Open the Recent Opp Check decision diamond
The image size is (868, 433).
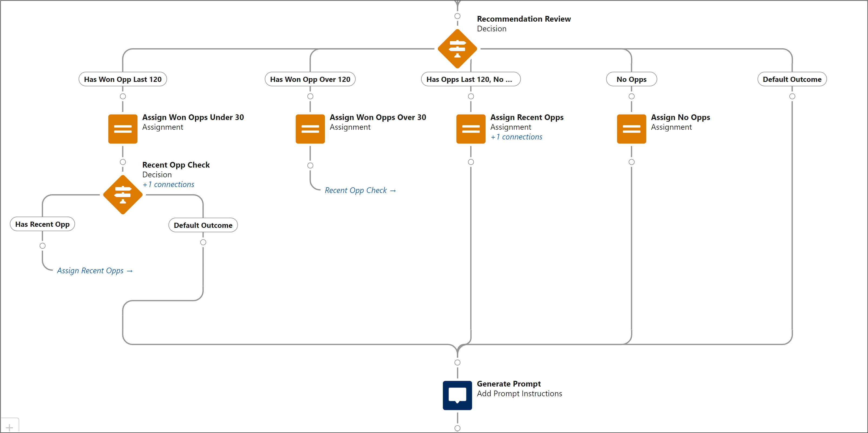[x=123, y=195]
